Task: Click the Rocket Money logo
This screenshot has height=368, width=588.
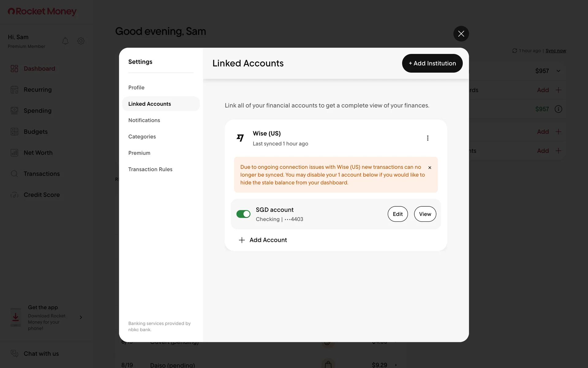Action: [42, 11]
